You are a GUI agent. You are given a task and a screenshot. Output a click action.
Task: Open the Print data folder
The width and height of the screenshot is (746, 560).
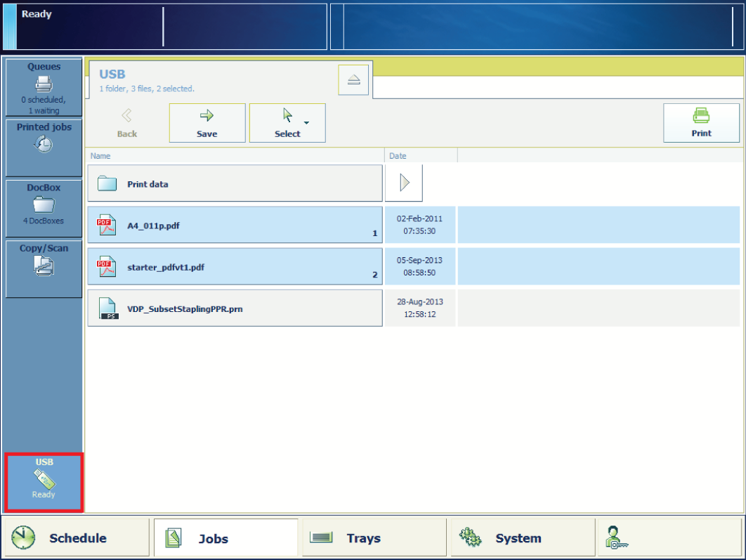(235, 183)
